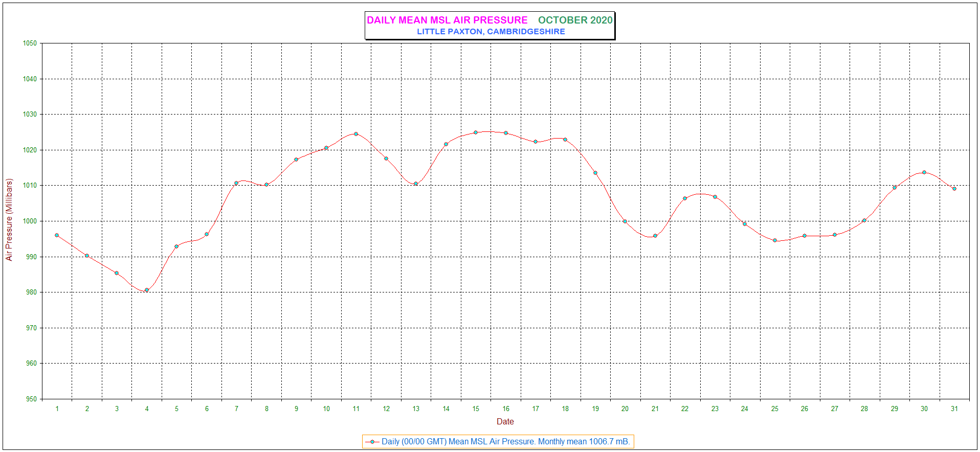Click y-axis value 1010
The image size is (980, 452).
[x=30, y=186]
